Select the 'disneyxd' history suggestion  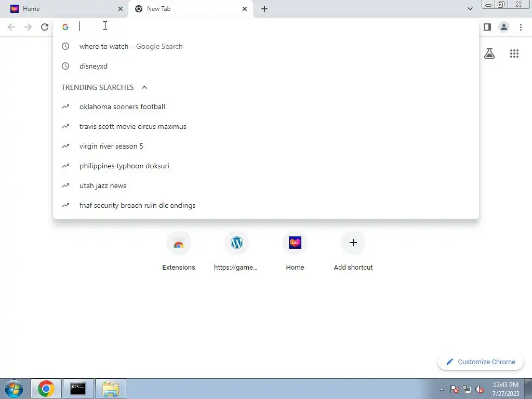click(265, 66)
